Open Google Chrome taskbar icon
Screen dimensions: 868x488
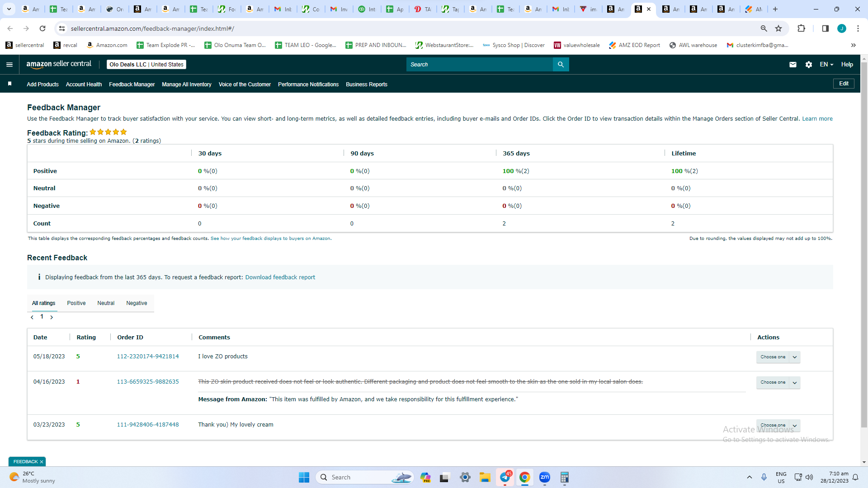coord(525,477)
